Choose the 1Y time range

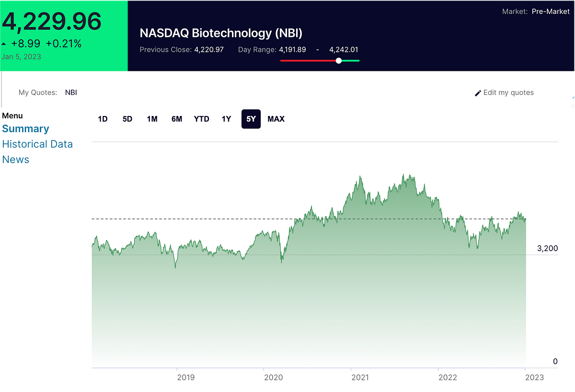pos(226,119)
